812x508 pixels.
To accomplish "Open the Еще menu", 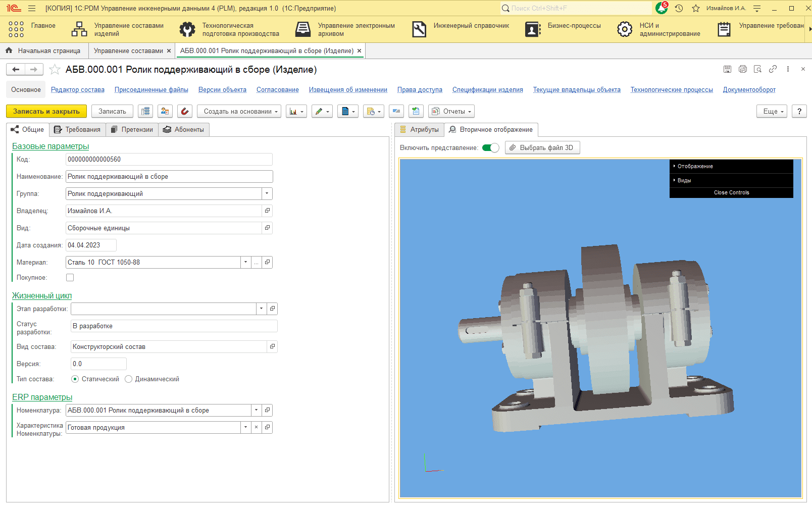I will click(772, 111).
